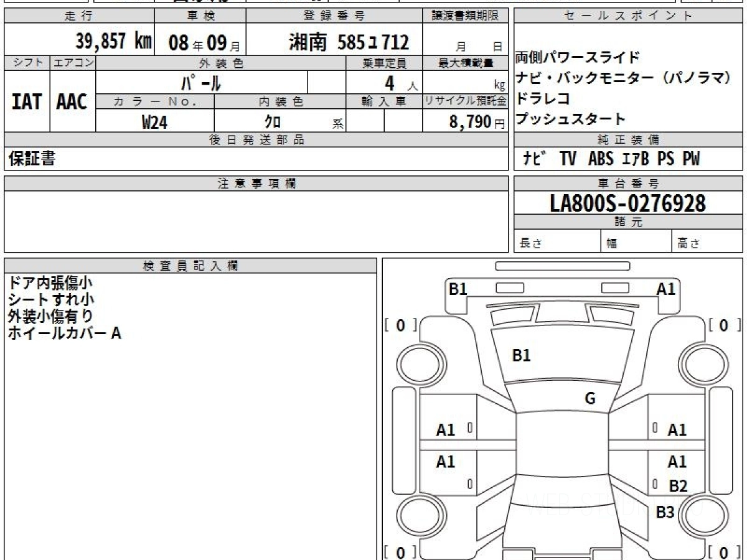Select exterior color パール
Screen dimensions: 747x560
(x=201, y=82)
